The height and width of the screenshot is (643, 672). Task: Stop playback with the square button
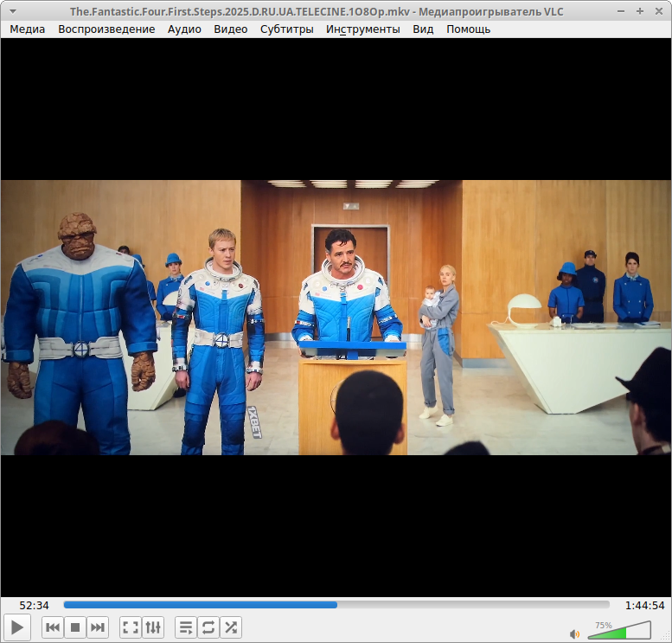pos(75,627)
